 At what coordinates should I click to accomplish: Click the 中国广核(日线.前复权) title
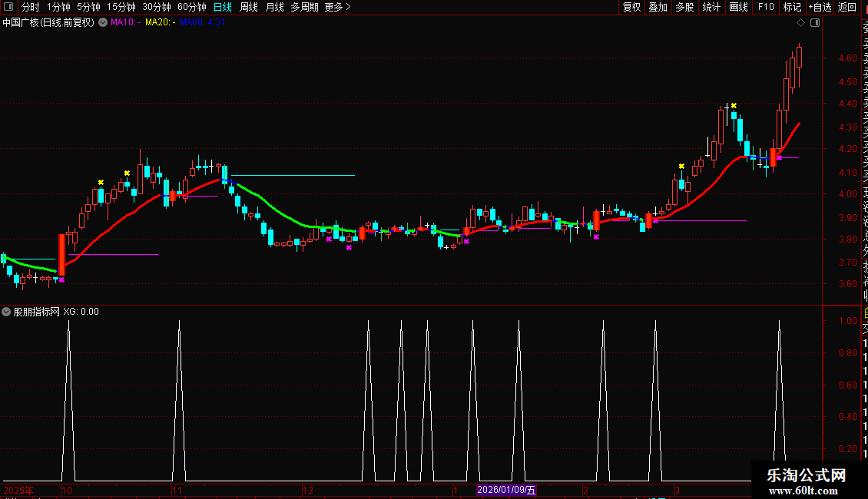pyautogui.click(x=48, y=23)
